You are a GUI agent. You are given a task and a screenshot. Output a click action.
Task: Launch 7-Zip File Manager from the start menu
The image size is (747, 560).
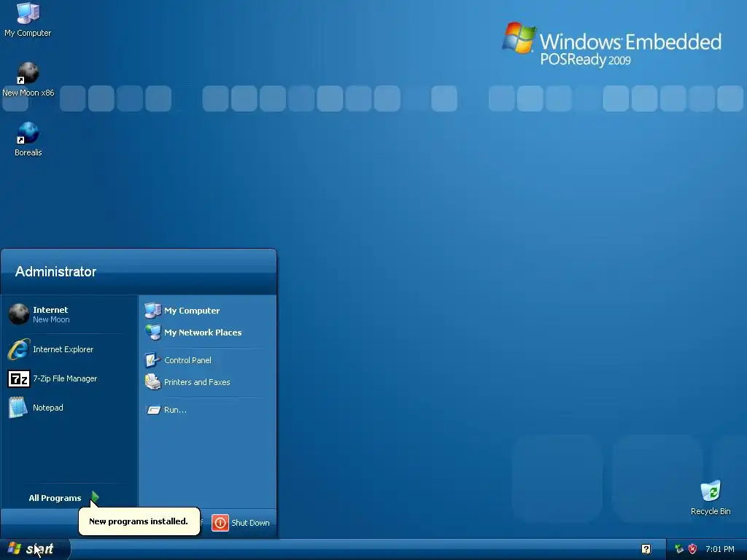tap(69, 378)
